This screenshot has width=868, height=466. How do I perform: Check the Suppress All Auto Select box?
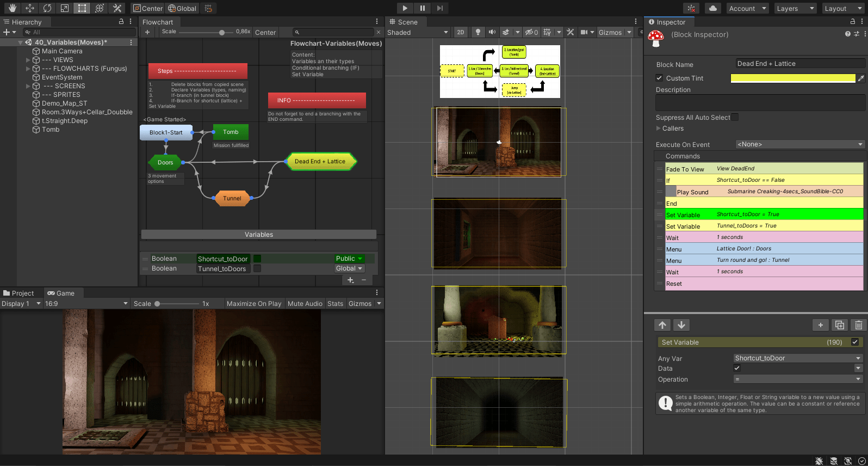735,118
